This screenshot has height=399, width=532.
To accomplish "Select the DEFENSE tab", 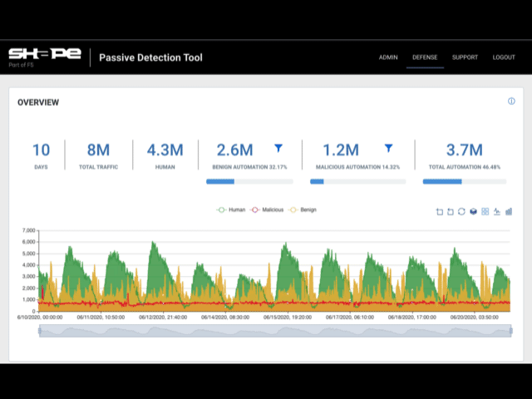I will pyautogui.click(x=425, y=57).
